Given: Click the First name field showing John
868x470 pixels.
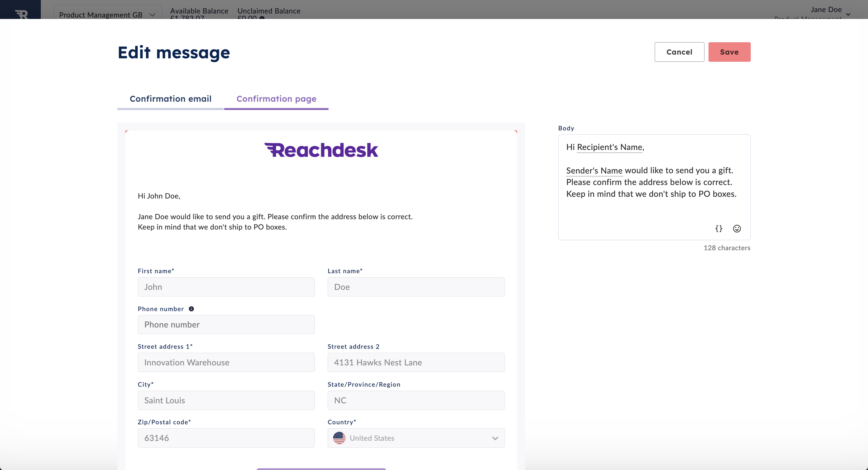Looking at the screenshot, I should pyautogui.click(x=226, y=287).
